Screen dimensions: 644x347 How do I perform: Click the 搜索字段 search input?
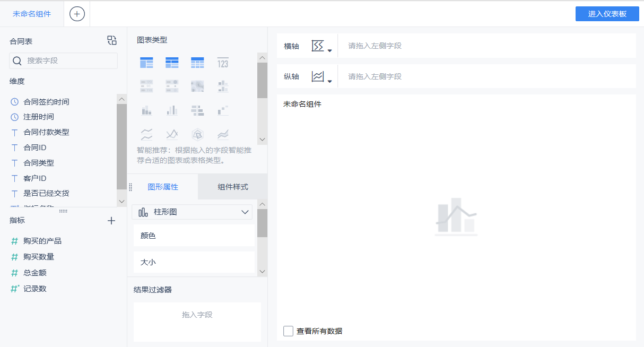64,60
